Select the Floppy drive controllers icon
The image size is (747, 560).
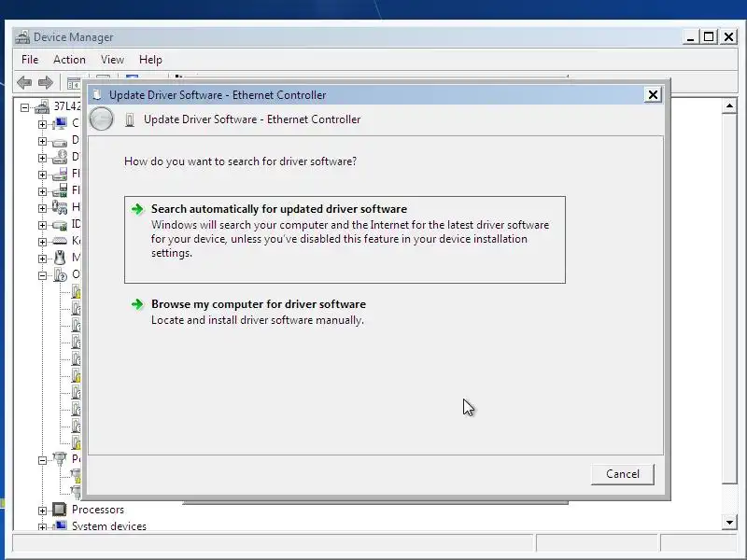click(60, 190)
